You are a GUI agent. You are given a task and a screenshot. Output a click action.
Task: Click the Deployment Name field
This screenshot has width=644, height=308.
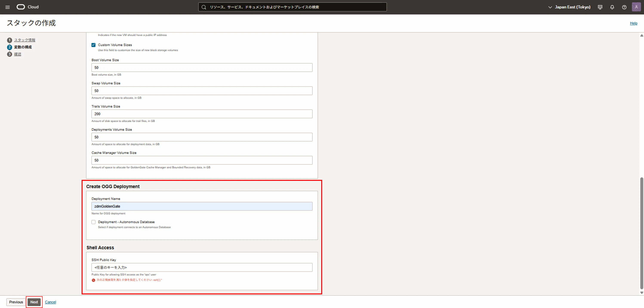point(202,206)
